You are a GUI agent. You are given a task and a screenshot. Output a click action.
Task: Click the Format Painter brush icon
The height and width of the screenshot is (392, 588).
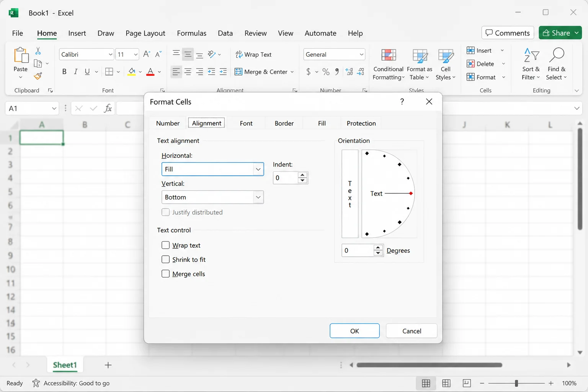click(38, 76)
